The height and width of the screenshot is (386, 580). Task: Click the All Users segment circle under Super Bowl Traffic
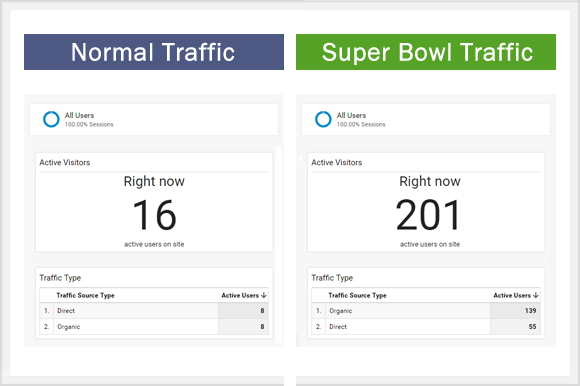323,119
